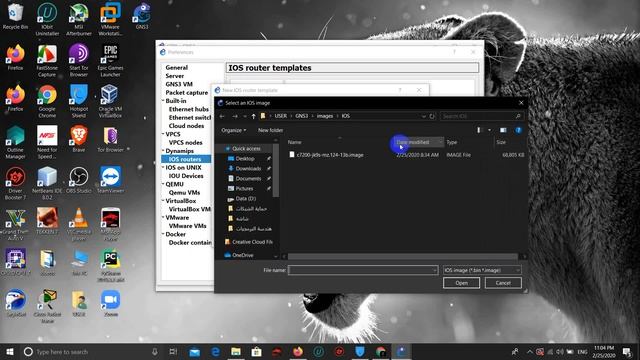This screenshot has width=640, height=360.
Task: Go up one folder level
Action: tap(253, 116)
